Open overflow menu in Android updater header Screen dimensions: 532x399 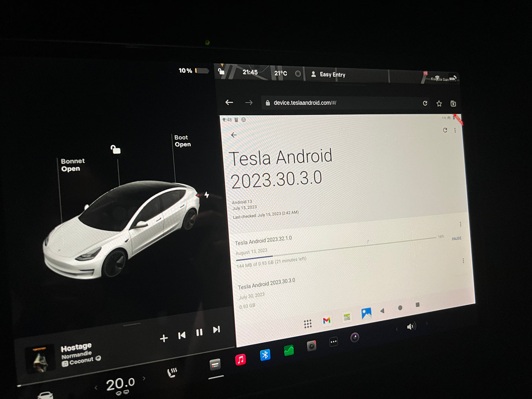click(455, 131)
